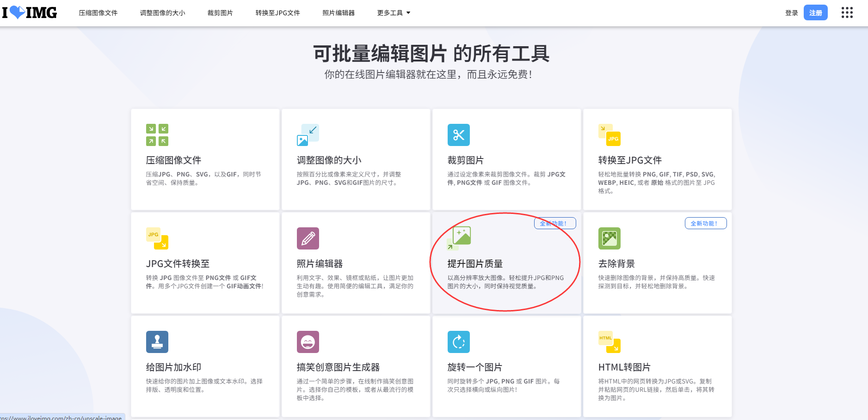
Task: Click the I♥IMG logo
Action: tap(30, 12)
